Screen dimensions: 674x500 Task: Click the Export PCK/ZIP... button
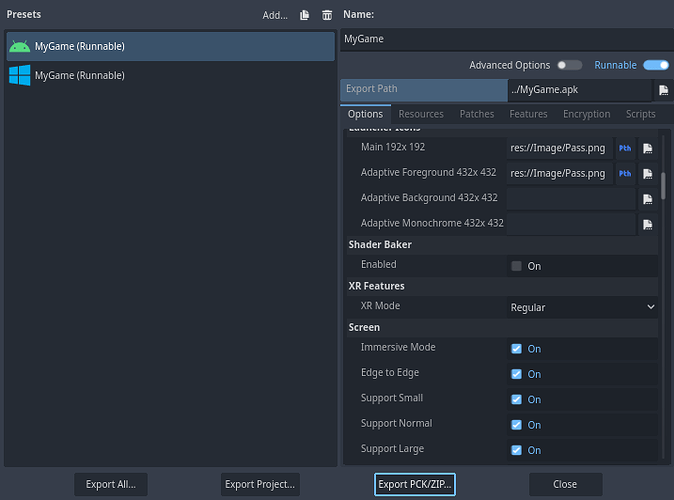click(415, 484)
